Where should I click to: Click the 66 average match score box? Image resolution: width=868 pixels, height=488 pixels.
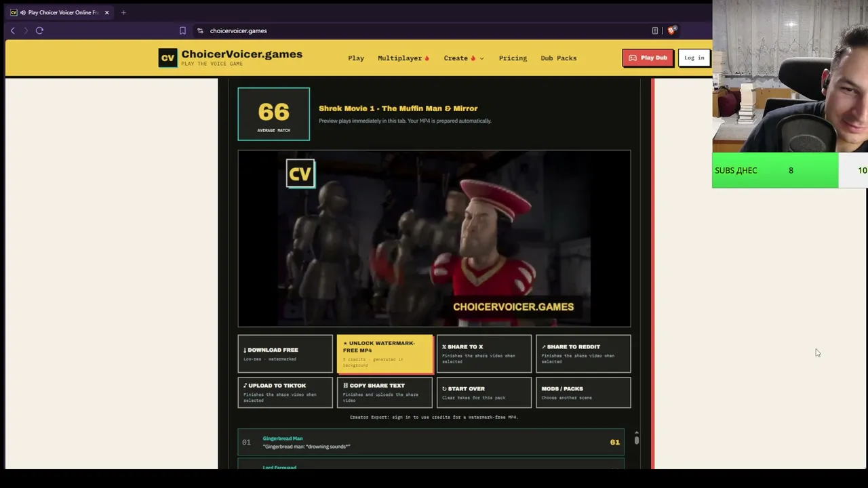274,114
